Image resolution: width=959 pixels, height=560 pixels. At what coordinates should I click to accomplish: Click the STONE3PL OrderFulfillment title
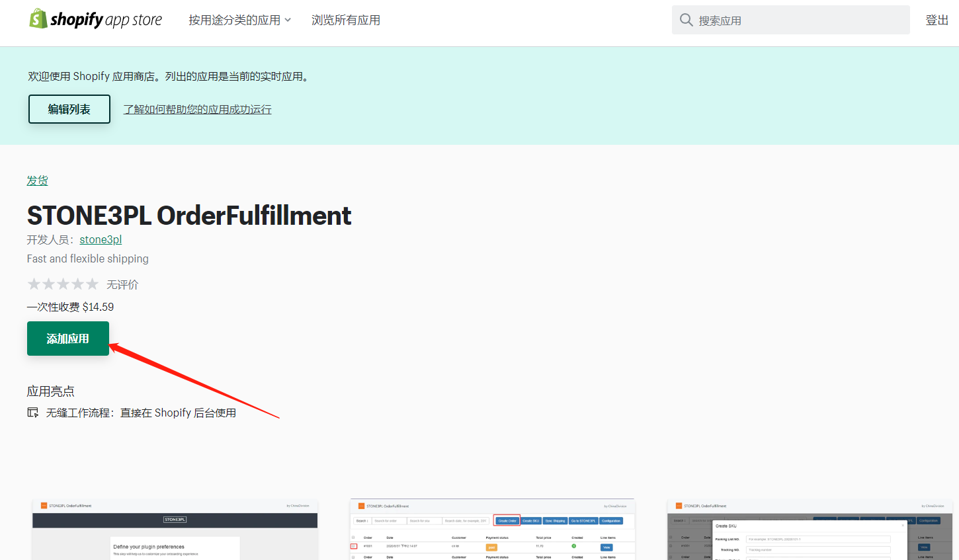(189, 216)
